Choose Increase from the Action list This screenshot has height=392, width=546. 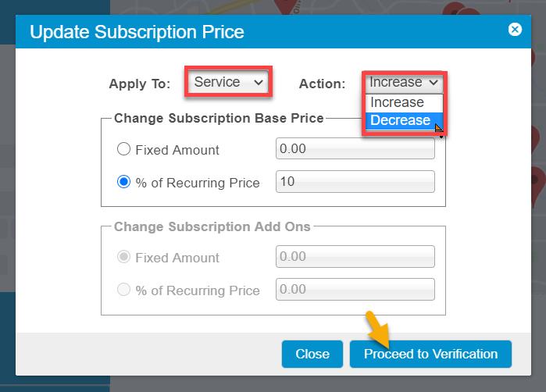click(x=397, y=102)
